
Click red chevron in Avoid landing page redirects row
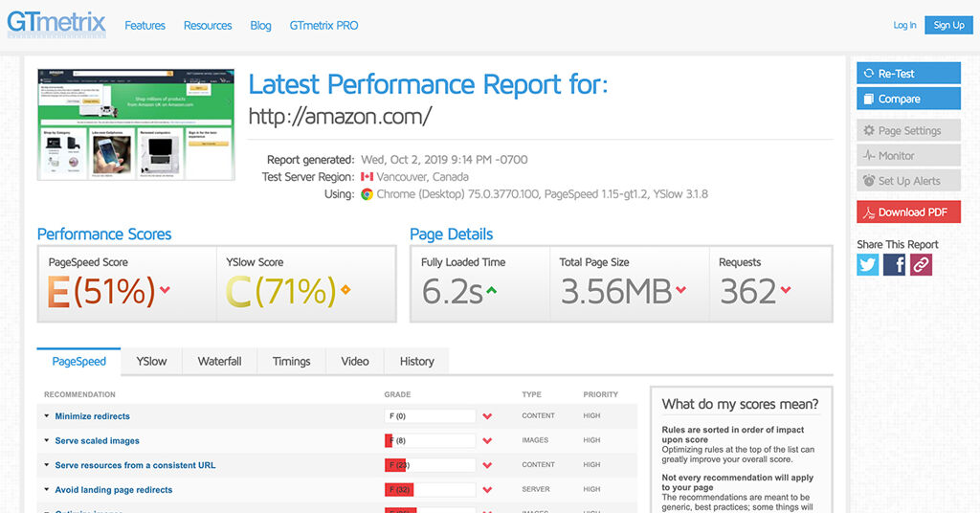(487, 490)
